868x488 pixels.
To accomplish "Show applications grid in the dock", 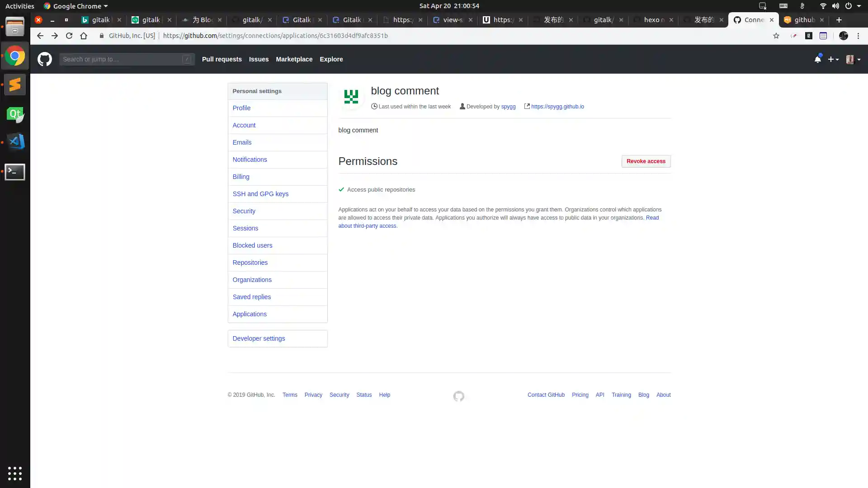I will pos(15,473).
